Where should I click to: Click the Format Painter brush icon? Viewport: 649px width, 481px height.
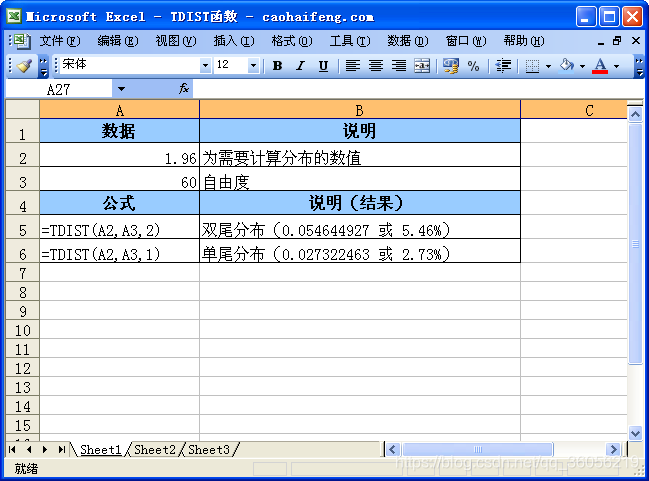pyautogui.click(x=24, y=66)
